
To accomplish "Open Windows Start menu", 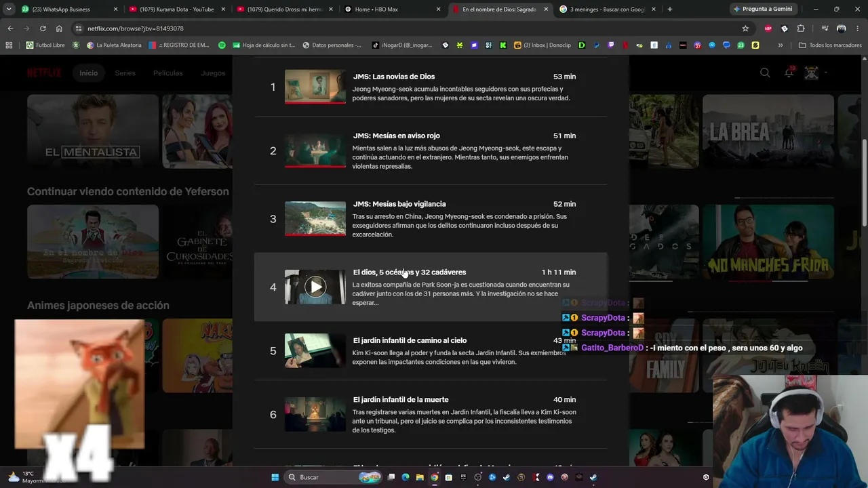I will click(x=275, y=477).
